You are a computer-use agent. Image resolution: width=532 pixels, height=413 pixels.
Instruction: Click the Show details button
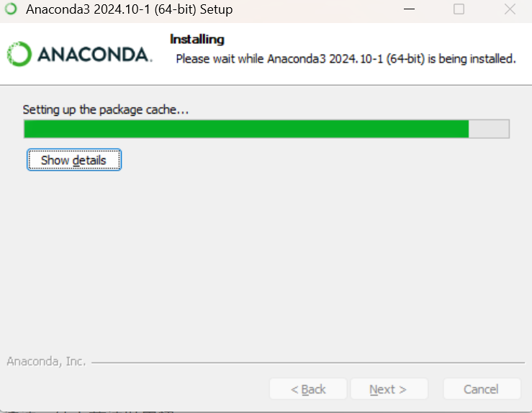pyautogui.click(x=74, y=160)
